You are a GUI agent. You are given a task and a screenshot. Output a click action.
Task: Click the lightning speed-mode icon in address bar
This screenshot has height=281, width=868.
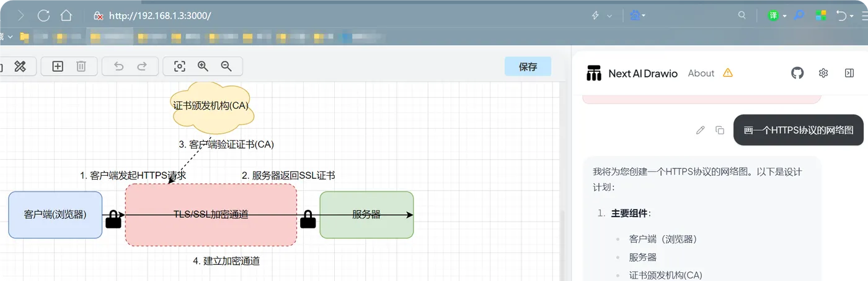tap(596, 16)
